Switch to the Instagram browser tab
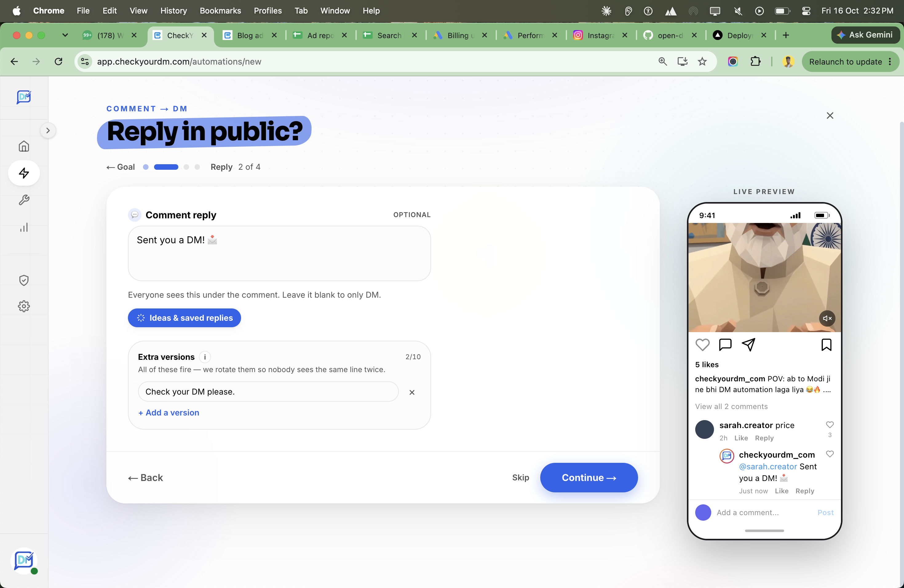The height and width of the screenshot is (588, 904). [600, 35]
